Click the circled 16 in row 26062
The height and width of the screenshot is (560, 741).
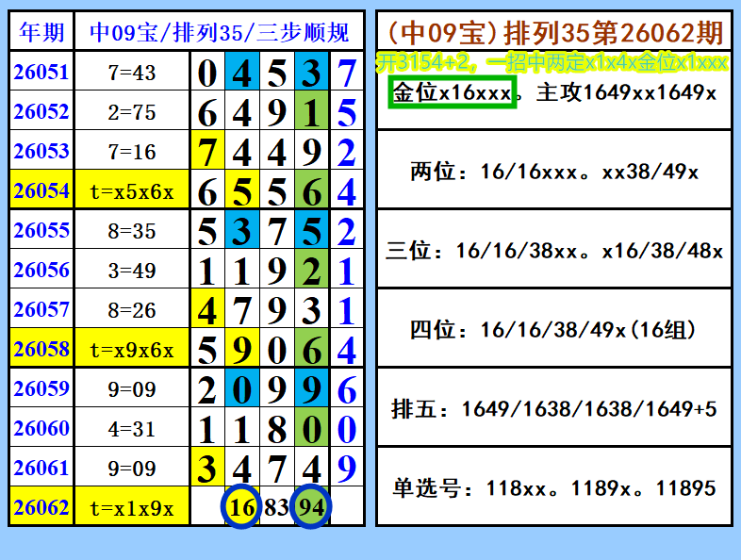pyautogui.click(x=241, y=506)
